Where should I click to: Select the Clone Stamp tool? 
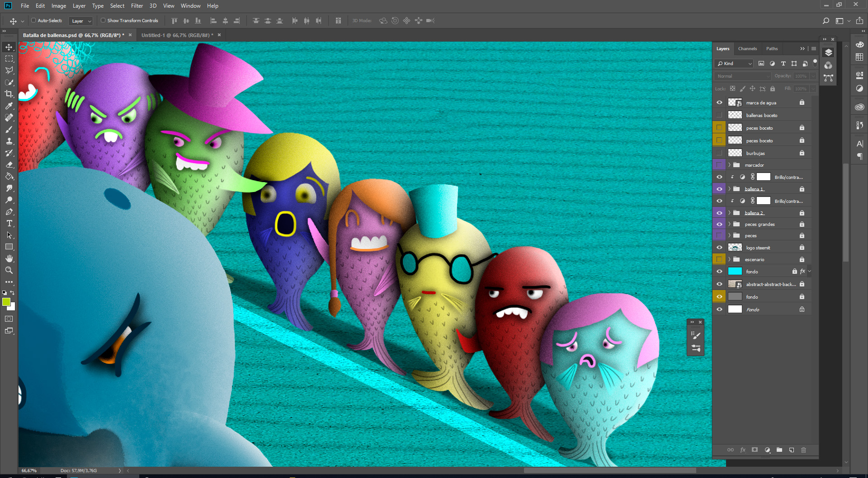[9, 141]
